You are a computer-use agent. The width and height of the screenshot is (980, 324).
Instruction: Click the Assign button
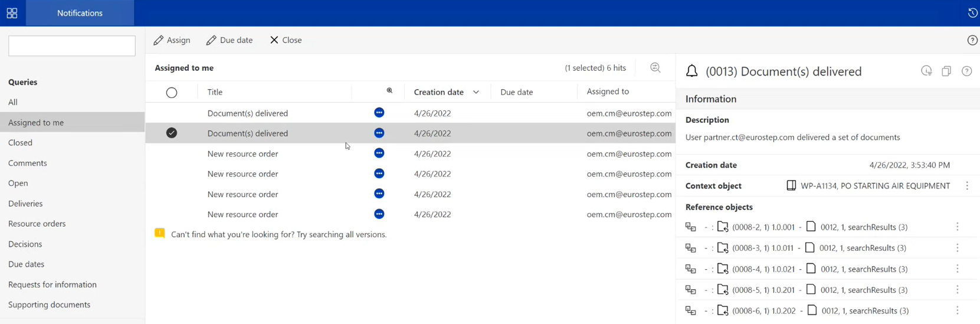pyautogui.click(x=172, y=40)
